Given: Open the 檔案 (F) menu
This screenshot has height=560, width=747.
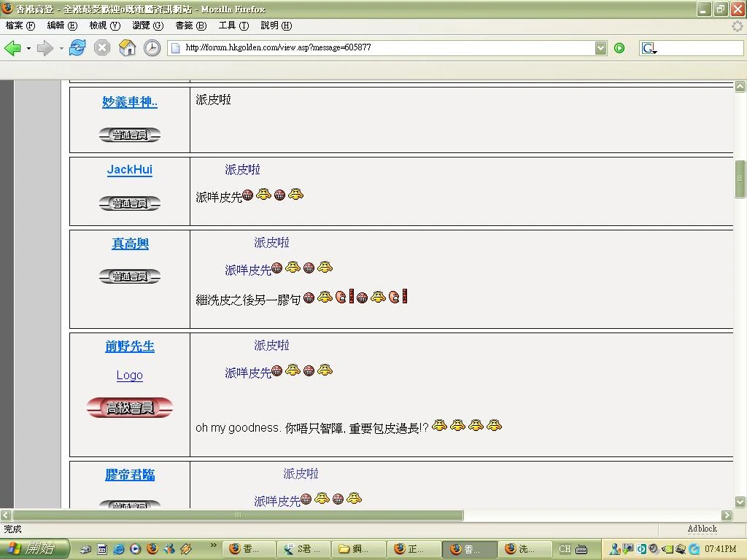Looking at the screenshot, I should [20, 26].
